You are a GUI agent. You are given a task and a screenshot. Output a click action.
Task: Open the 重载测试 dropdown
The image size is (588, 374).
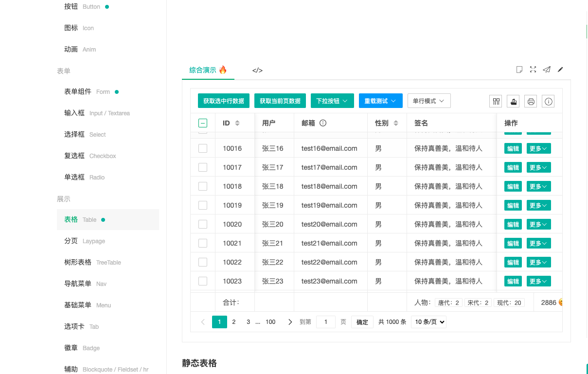tap(381, 101)
